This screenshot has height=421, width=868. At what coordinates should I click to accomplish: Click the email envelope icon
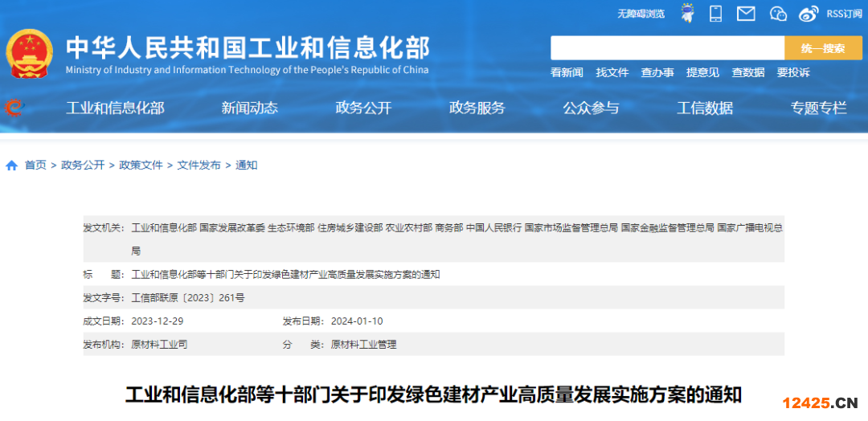click(746, 14)
